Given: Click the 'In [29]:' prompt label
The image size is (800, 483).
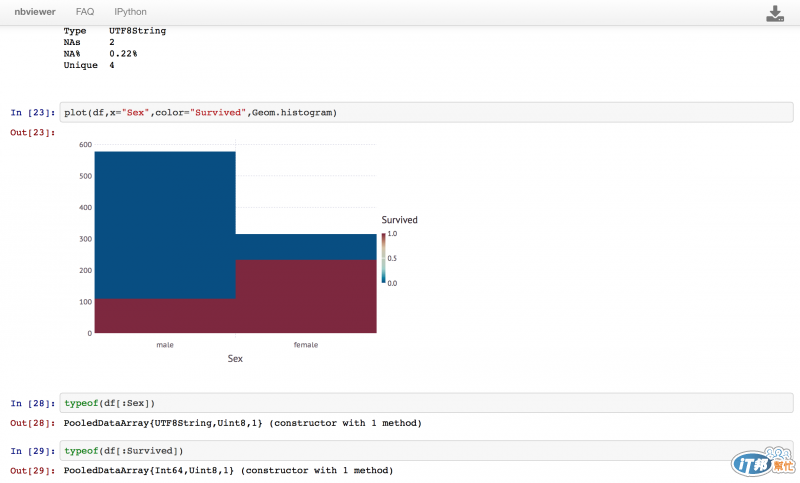Looking at the screenshot, I should (x=33, y=451).
